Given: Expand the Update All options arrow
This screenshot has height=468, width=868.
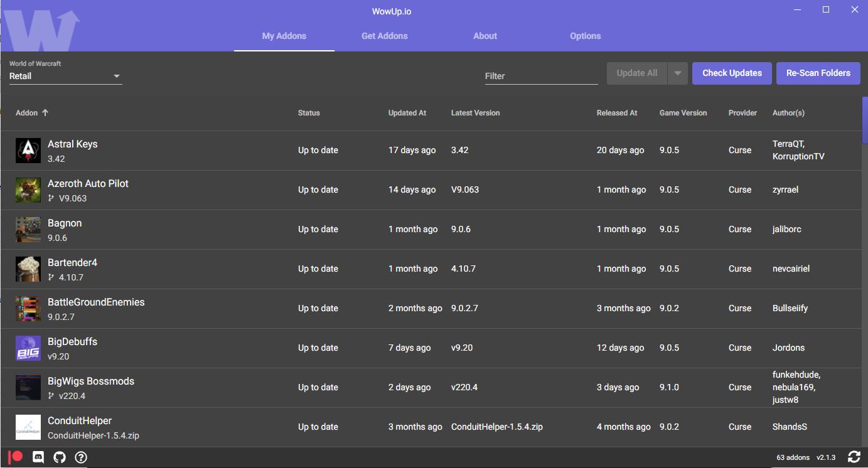Looking at the screenshot, I should pyautogui.click(x=677, y=73).
